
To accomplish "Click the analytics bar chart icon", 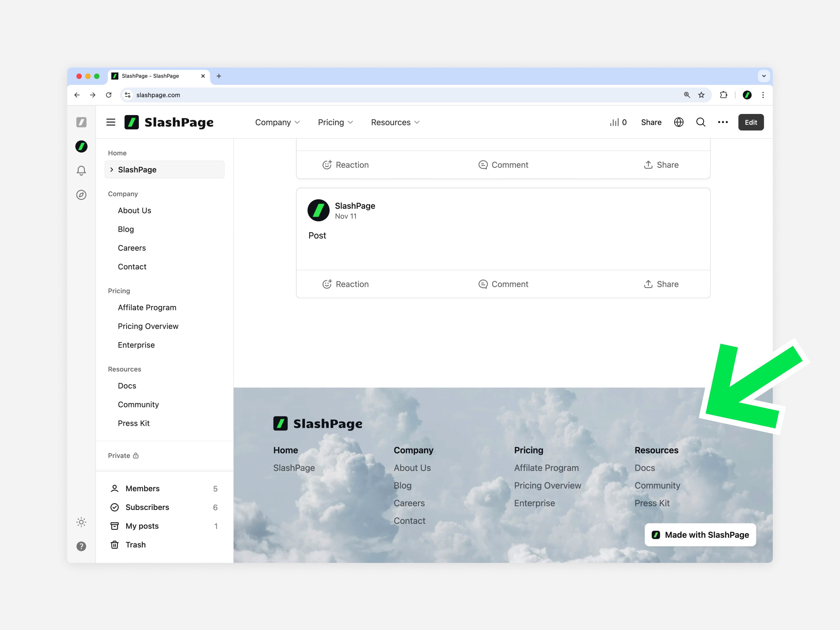I will pyautogui.click(x=614, y=122).
